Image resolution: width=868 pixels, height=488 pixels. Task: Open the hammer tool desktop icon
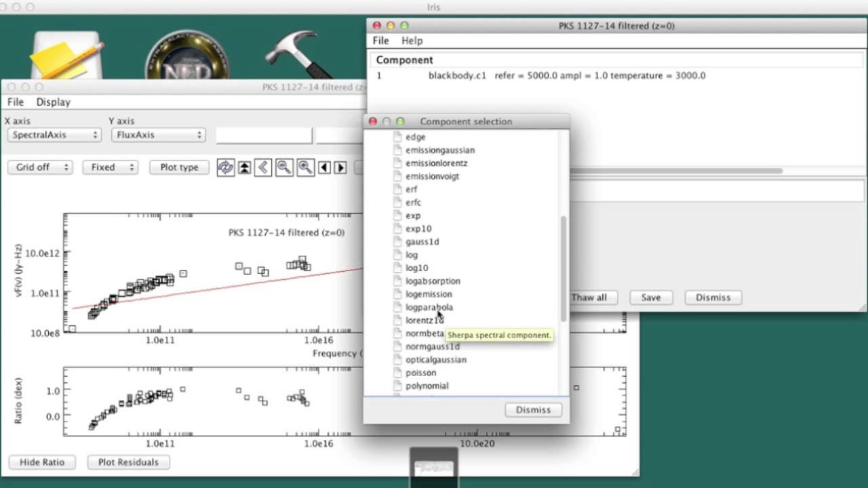[x=298, y=54]
